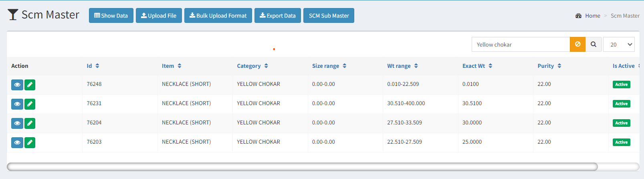Click the search field containing Yellow chokar
Image resolution: width=644 pixels, height=179 pixels.
[521, 45]
